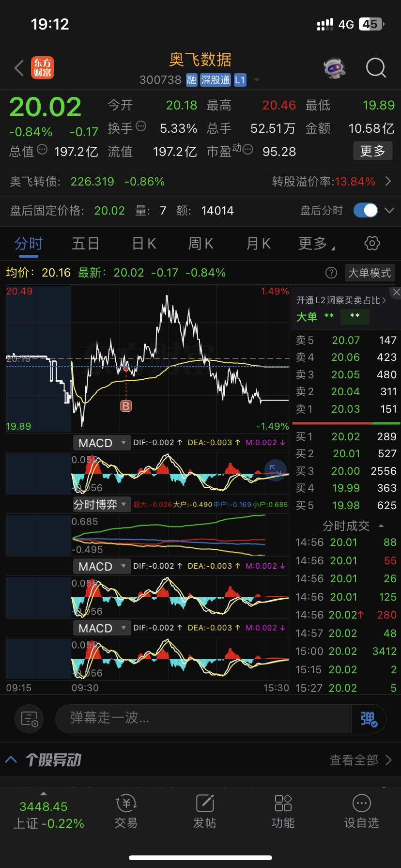Select the 买3 20.00 order row
The height and width of the screenshot is (868, 401).
[346, 471]
